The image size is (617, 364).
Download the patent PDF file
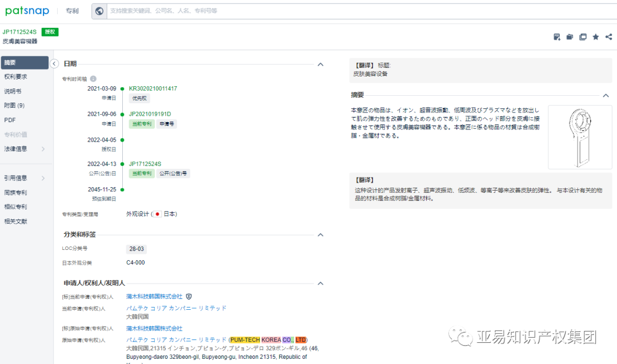point(556,37)
